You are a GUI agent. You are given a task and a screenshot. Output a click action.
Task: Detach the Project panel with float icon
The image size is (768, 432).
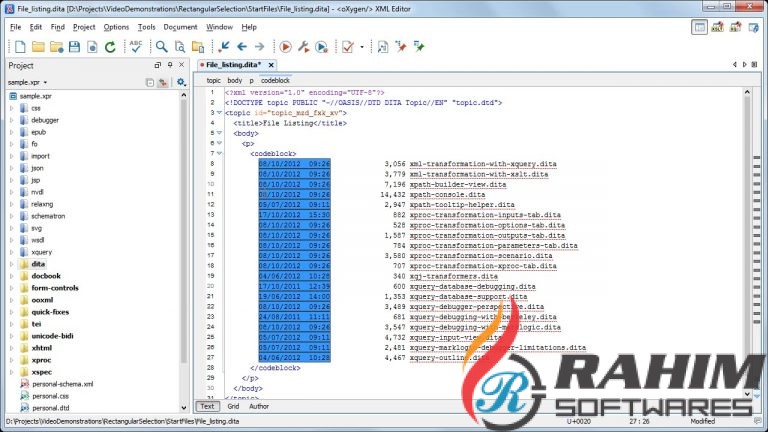pos(158,65)
